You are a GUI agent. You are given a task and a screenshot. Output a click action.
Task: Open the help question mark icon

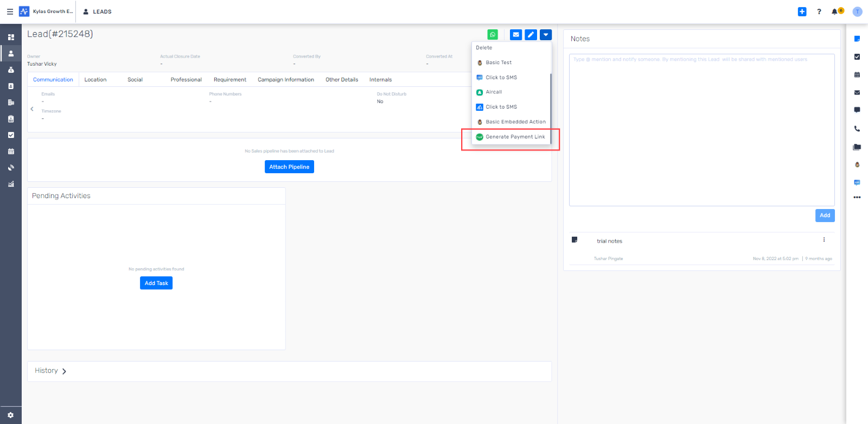tap(819, 11)
